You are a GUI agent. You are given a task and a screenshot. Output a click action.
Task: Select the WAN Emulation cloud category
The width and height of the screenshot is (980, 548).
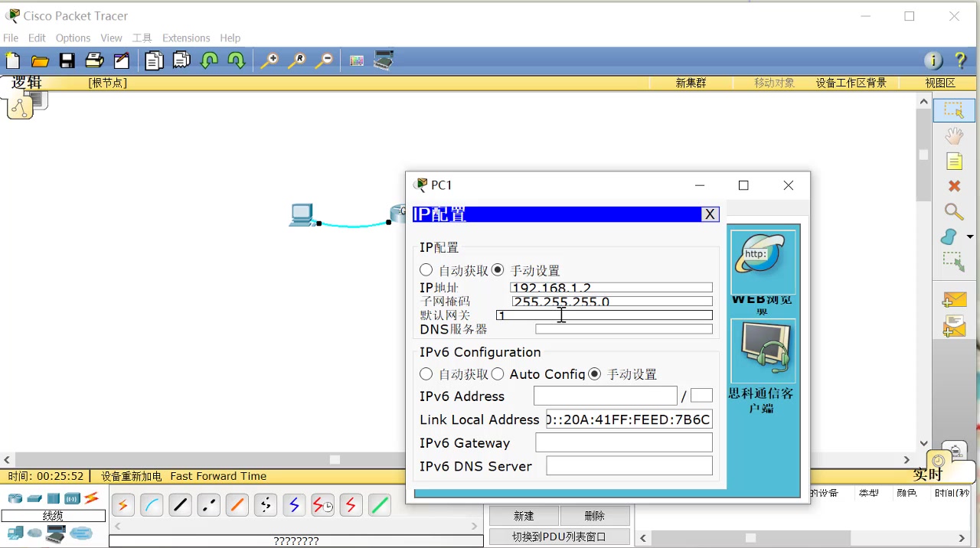pyautogui.click(x=34, y=533)
